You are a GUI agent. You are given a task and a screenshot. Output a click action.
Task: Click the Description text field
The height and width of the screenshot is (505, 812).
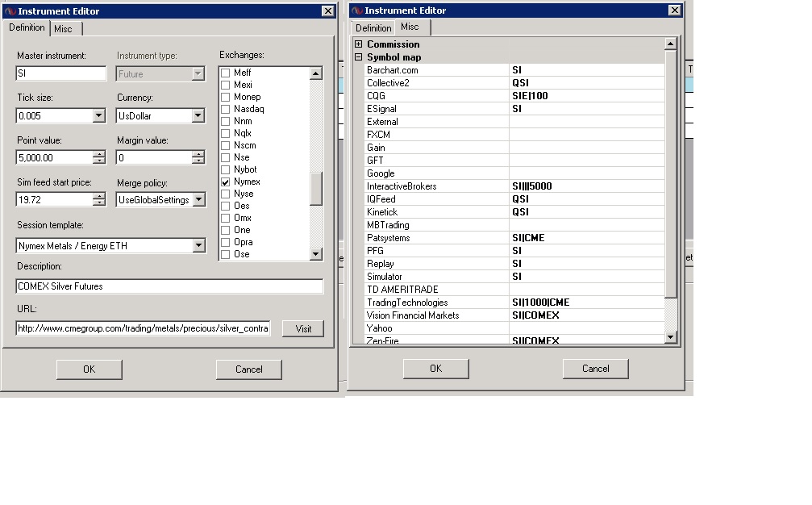click(x=169, y=286)
